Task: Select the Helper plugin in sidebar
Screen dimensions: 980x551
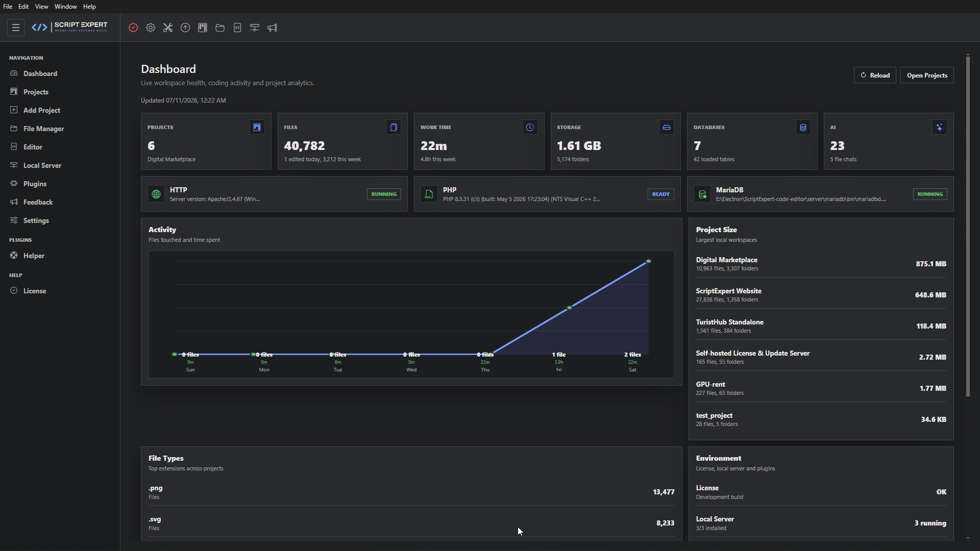Action: pos(34,256)
